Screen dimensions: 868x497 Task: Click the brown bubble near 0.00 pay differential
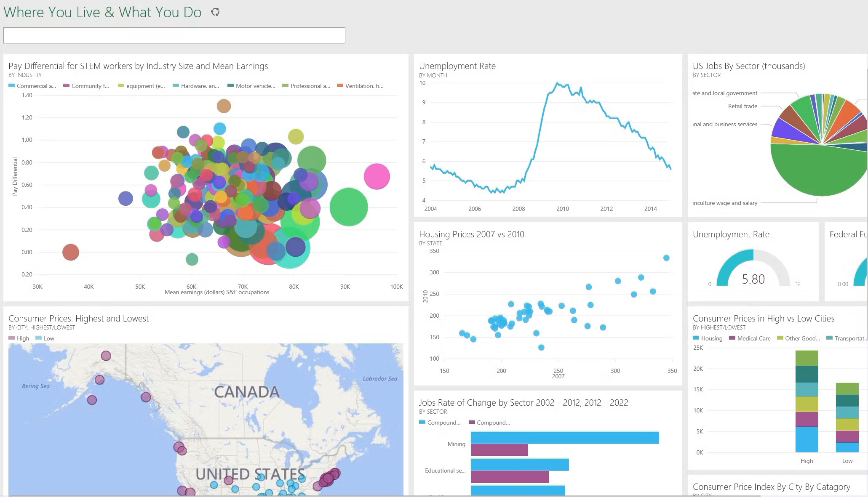point(71,252)
